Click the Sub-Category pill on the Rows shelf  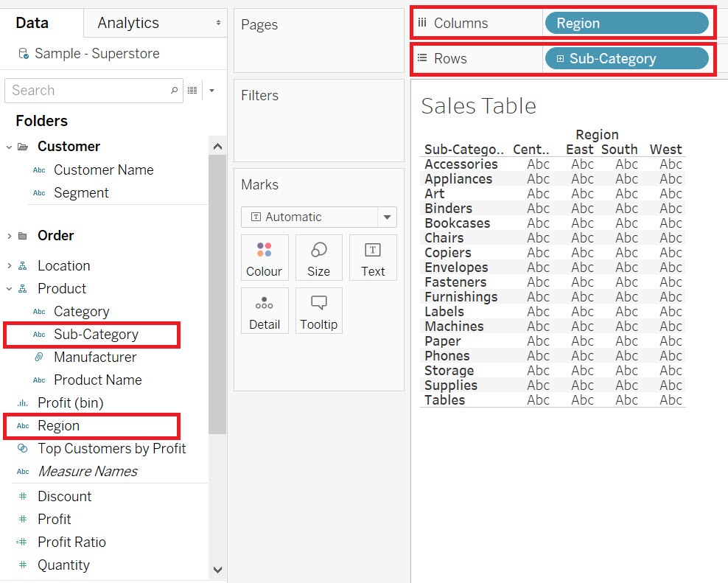pyautogui.click(x=627, y=58)
